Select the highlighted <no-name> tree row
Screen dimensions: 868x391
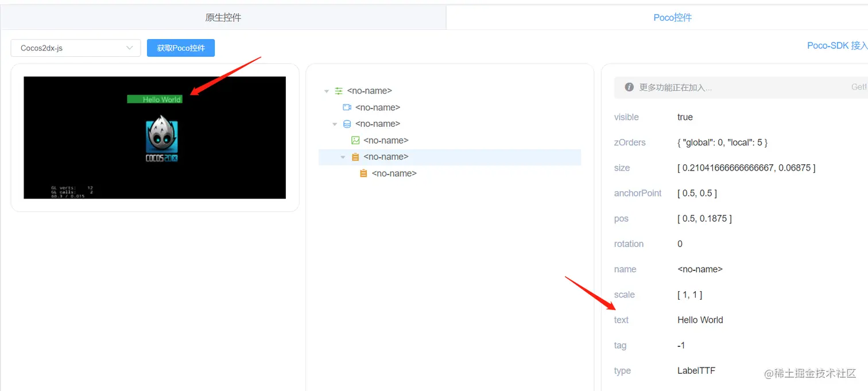(x=449, y=157)
